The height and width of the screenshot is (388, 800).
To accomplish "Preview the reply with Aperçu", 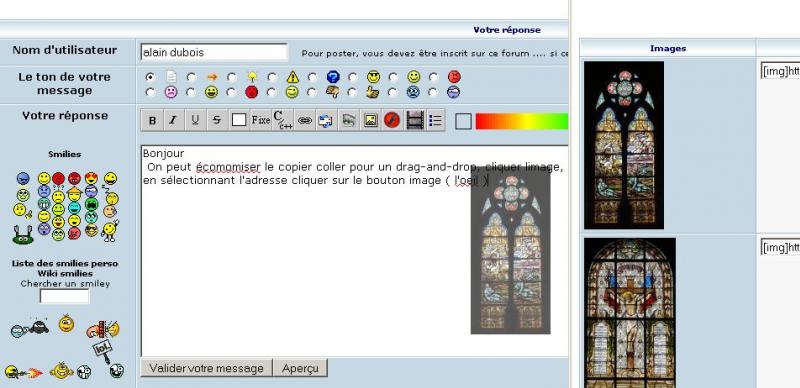I will pyautogui.click(x=300, y=368).
